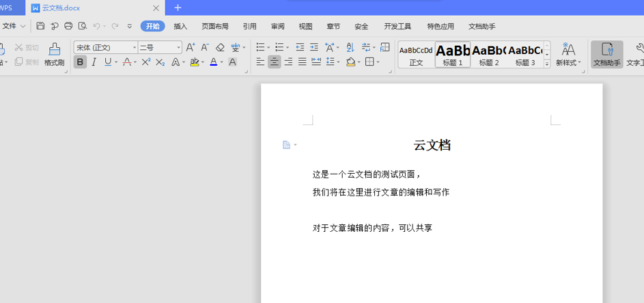The height and width of the screenshot is (303, 644).
Task: Switch to the 页面布局 tab
Action: coord(215,26)
